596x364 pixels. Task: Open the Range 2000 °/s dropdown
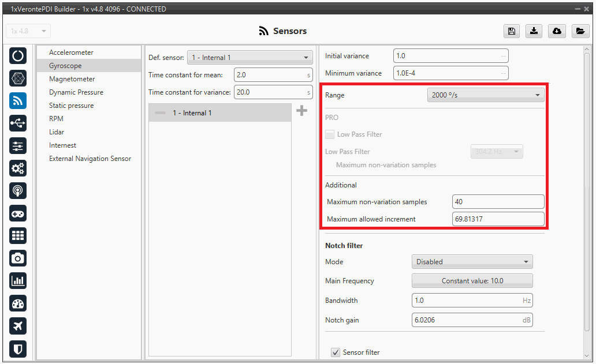[486, 95]
